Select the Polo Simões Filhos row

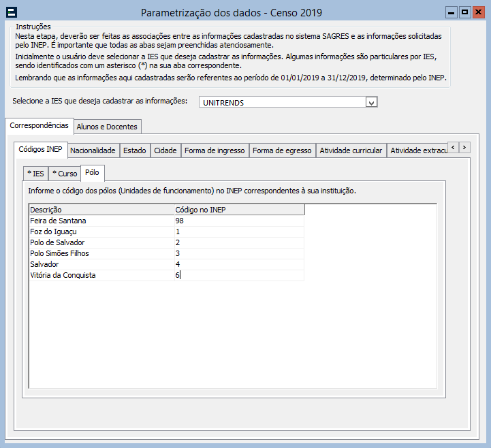pyautogui.click(x=59, y=253)
